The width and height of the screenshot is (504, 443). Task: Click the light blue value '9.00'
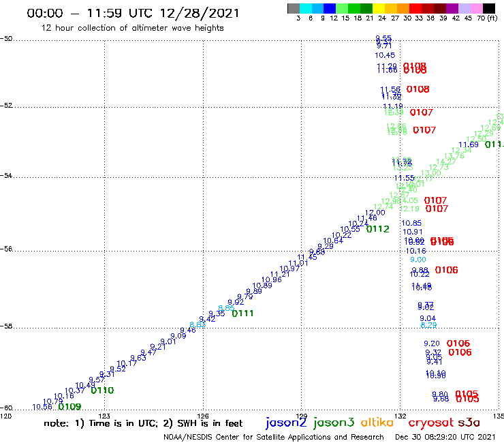tap(418, 260)
